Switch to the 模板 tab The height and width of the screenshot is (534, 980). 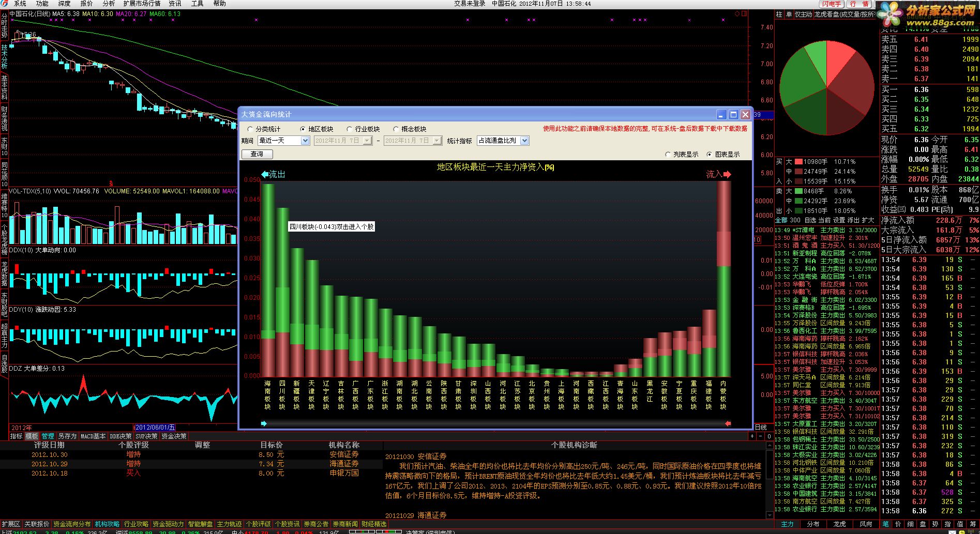(x=32, y=436)
